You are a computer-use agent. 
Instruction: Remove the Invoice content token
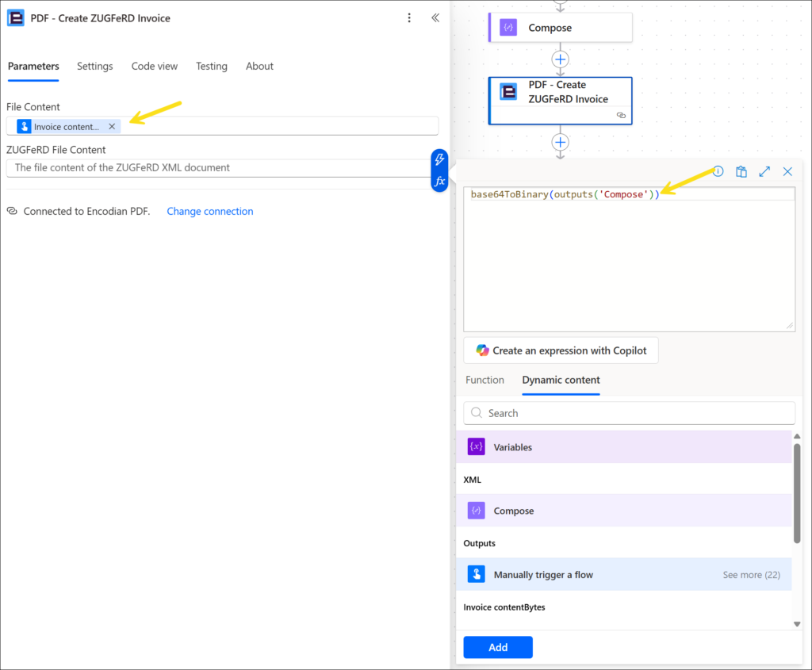click(112, 126)
